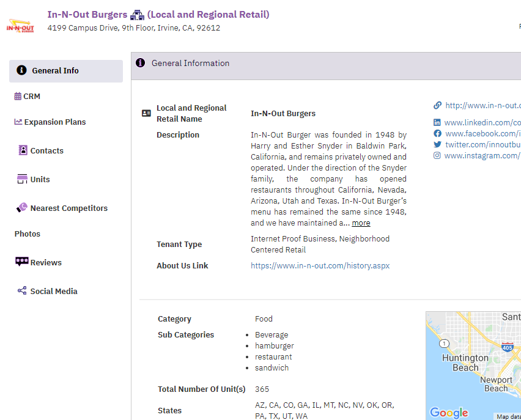Viewport: 521px width, 420px height.
Task: Click the Tenant Type value text
Action: (320, 244)
